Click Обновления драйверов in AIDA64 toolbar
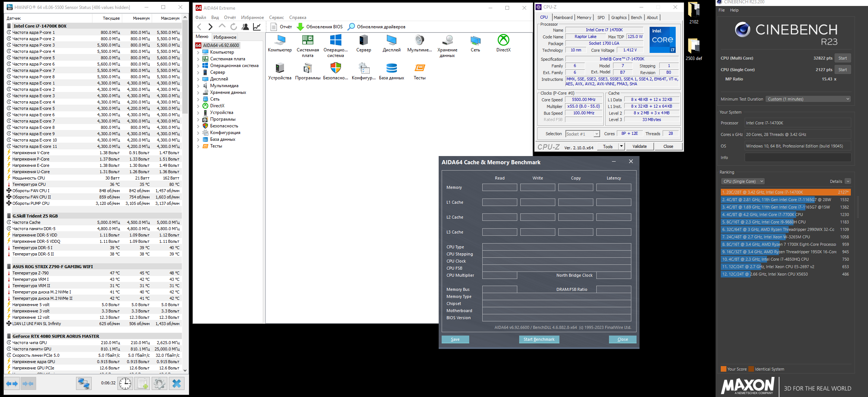This screenshot has width=868, height=397. tap(376, 27)
